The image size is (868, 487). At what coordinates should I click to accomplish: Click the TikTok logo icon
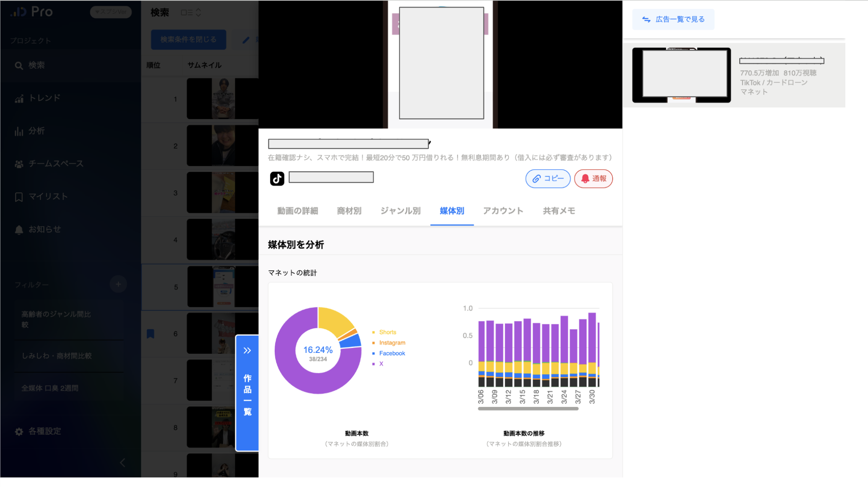[277, 179]
